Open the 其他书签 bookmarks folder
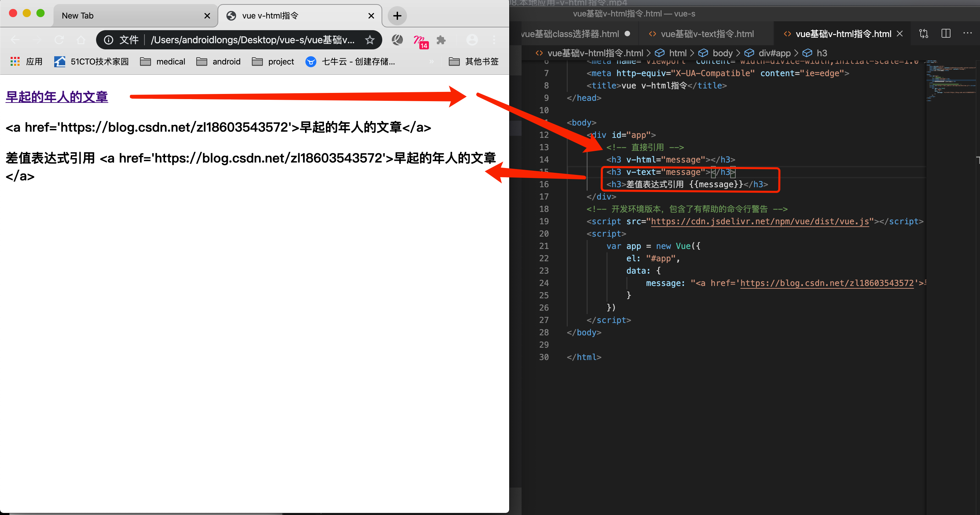This screenshot has width=980, height=515. [474, 62]
